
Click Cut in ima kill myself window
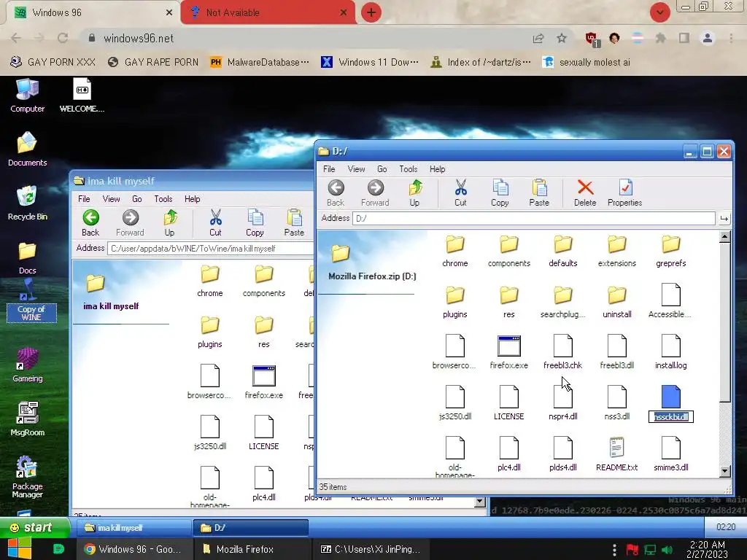coord(215,222)
